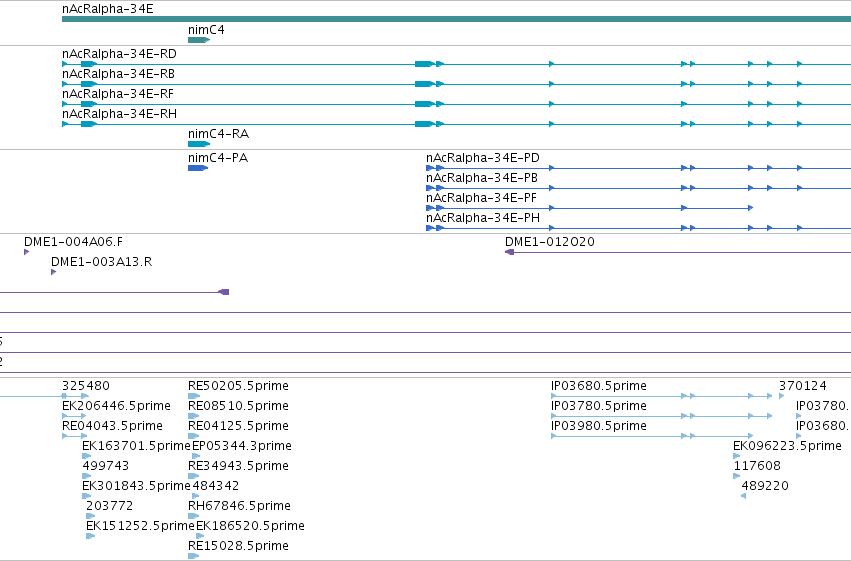
Task: Click EST label 203772
Action: point(110,506)
